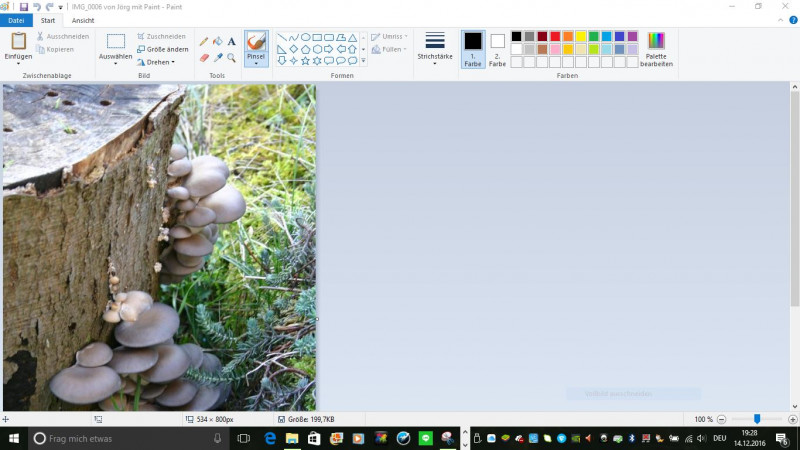Open Palette bearbeiten color editor
The image size is (800, 450).
tap(656, 48)
